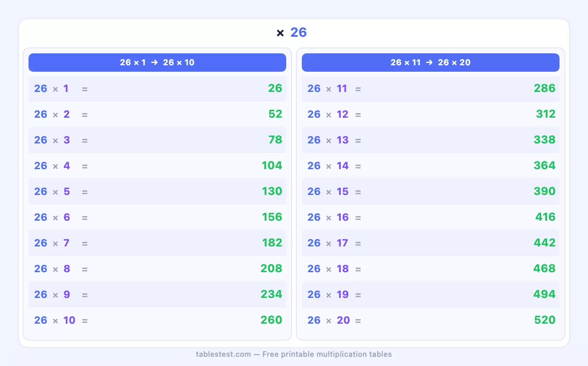Click the arrow in the 26 × 1 header
The image size is (588, 366).
[154, 63]
